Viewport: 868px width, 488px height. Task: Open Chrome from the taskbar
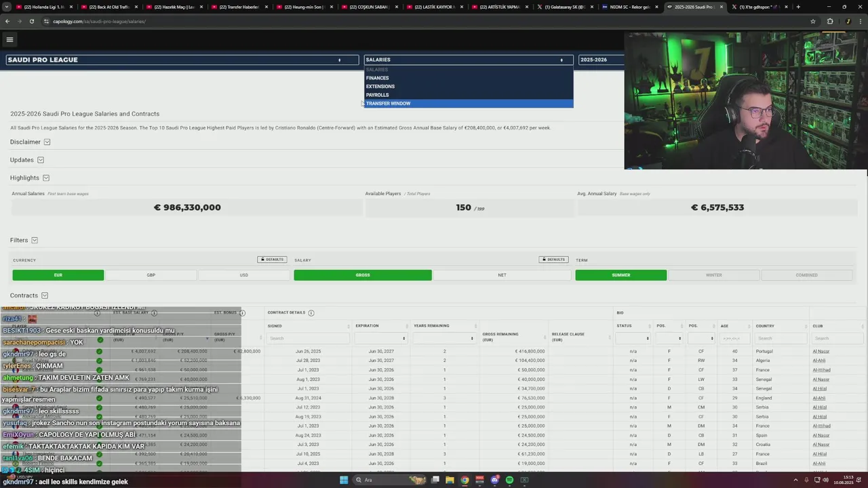pos(465,480)
